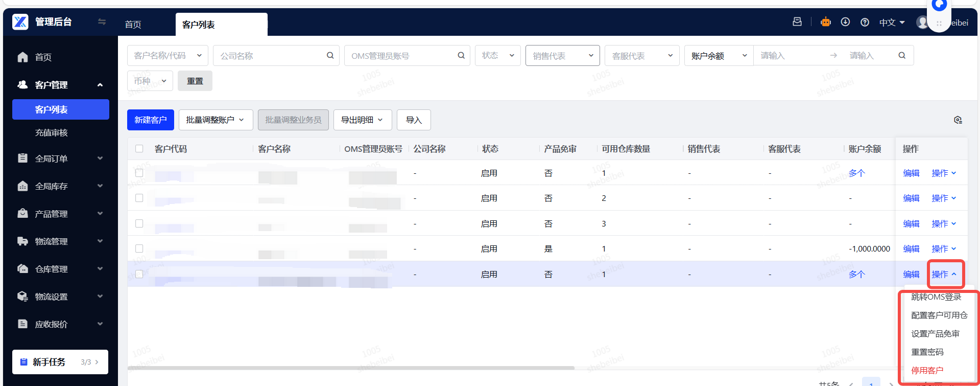
Task: Choose 配置客户可用仓 from the menu
Action: click(x=939, y=315)
